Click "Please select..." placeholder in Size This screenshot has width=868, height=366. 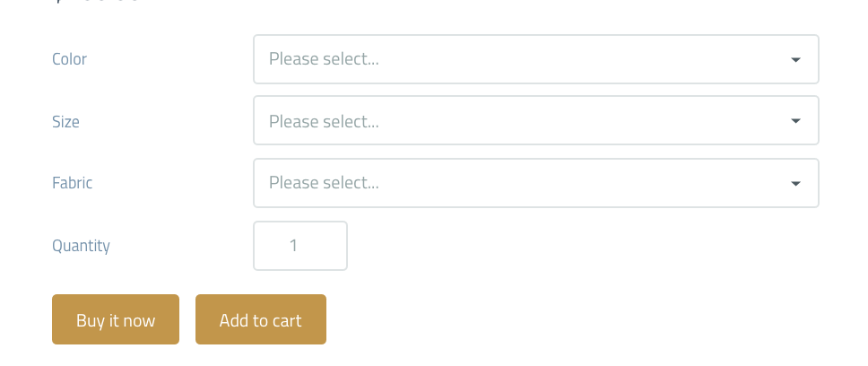[324, 121]
